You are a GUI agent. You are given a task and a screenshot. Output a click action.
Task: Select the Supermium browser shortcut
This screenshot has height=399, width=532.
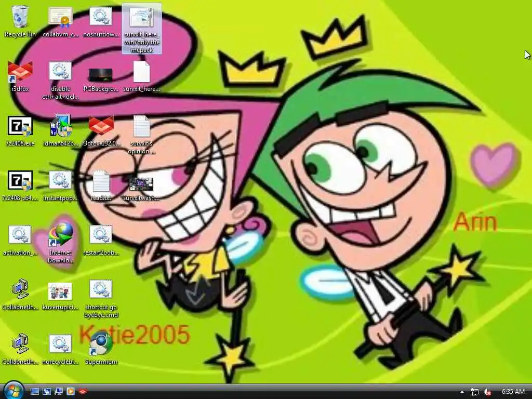coord(101,349)
